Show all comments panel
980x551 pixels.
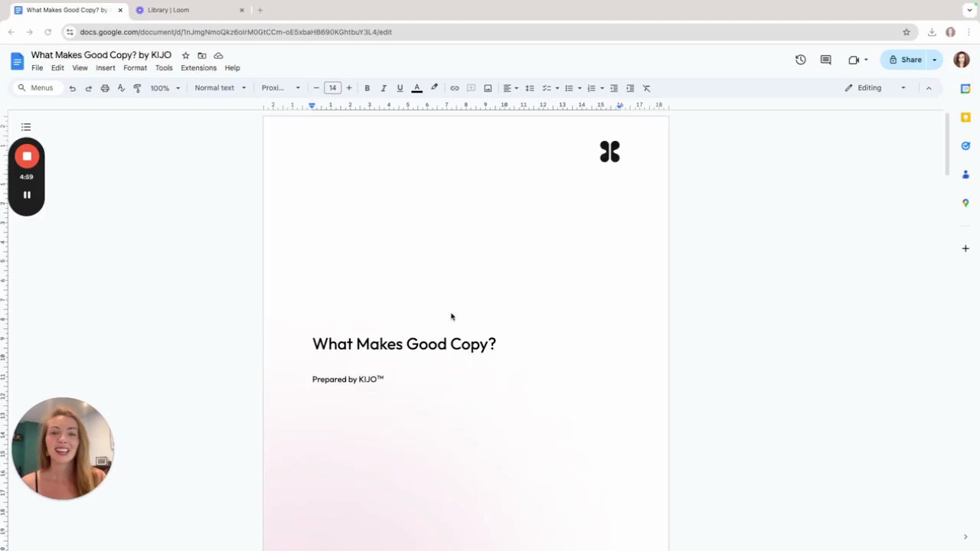(825, 60)
